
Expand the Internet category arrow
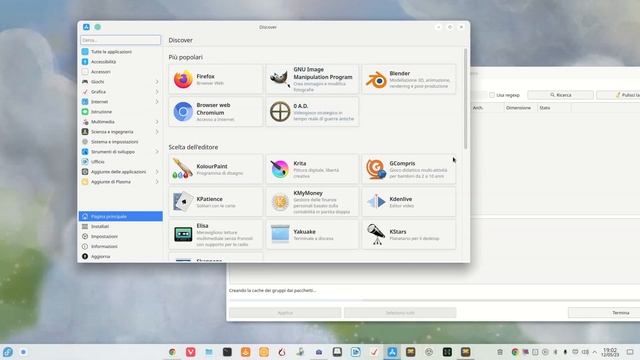[x=157, y=102]
